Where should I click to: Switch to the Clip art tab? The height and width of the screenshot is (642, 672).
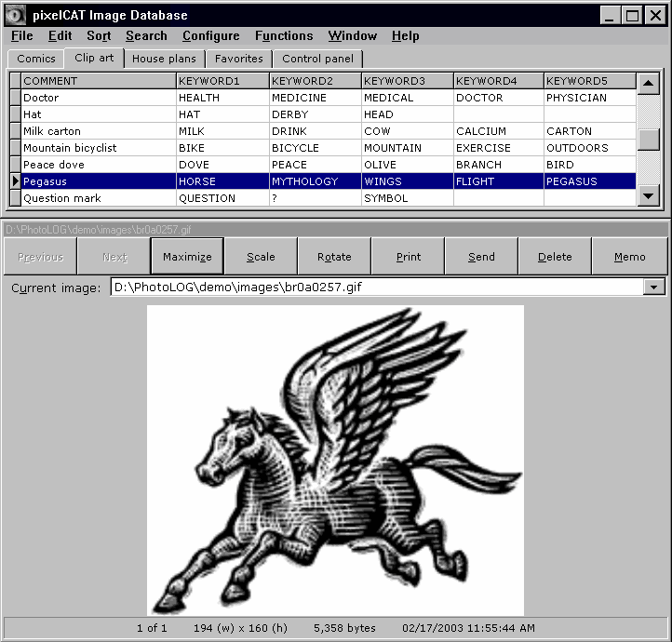coord(94,58)
